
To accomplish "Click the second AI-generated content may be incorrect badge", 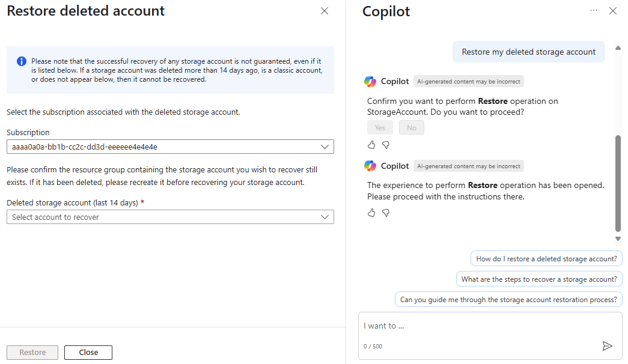I will click(x=469, y=166).
